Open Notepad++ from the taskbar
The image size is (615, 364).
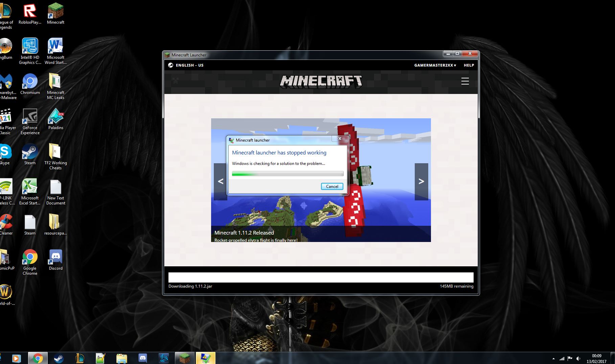pyautogui.click(x=100, y=358)
